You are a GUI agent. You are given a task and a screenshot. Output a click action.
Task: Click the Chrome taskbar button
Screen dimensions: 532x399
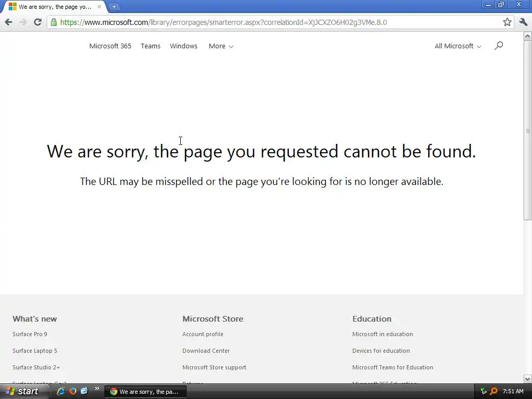click(145, 392)
